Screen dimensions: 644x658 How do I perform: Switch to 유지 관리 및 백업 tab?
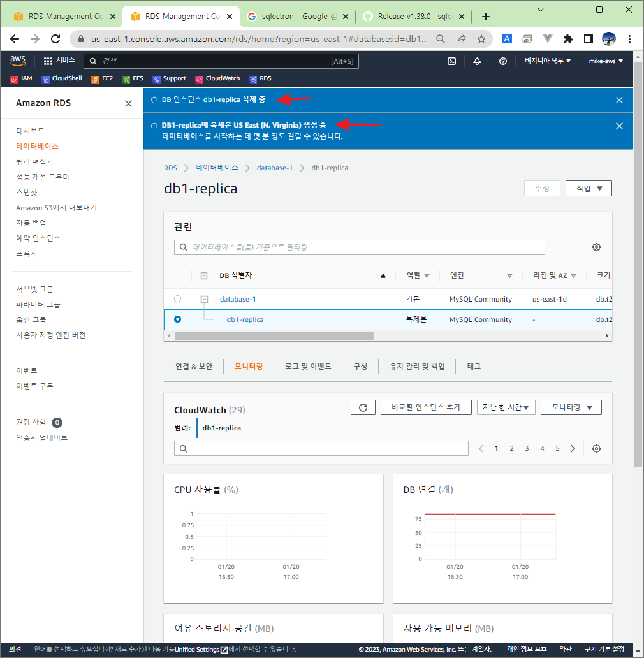417,367
